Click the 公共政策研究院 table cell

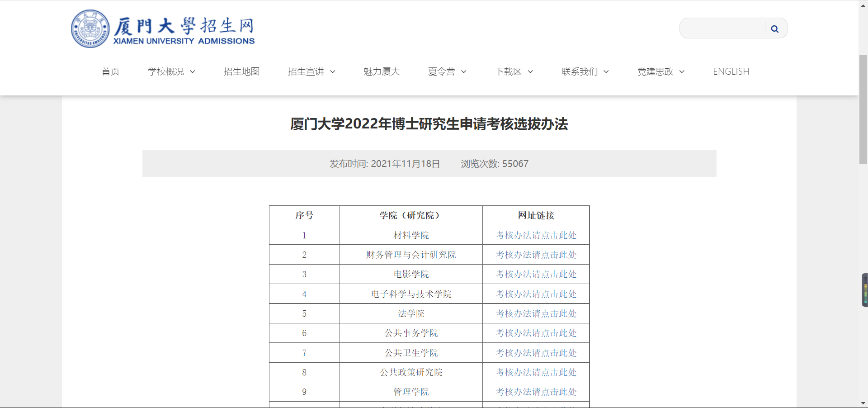pos(411,372)
